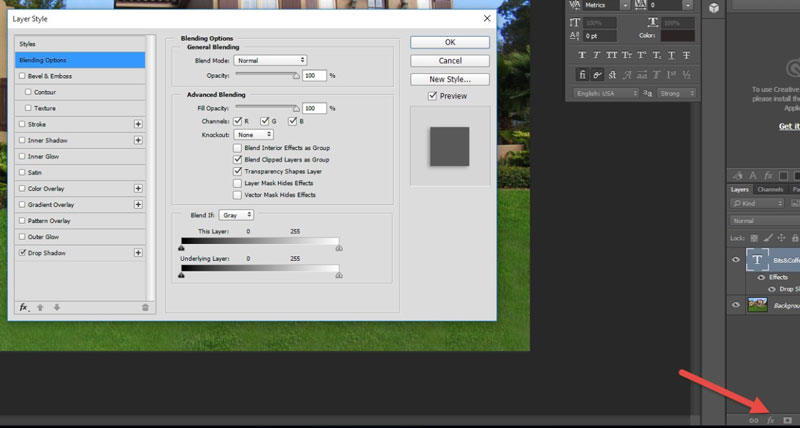The height and width of the screenshot is (428, 800).
Task: Hide the text layer eye icon
Action: coord(736,260)
